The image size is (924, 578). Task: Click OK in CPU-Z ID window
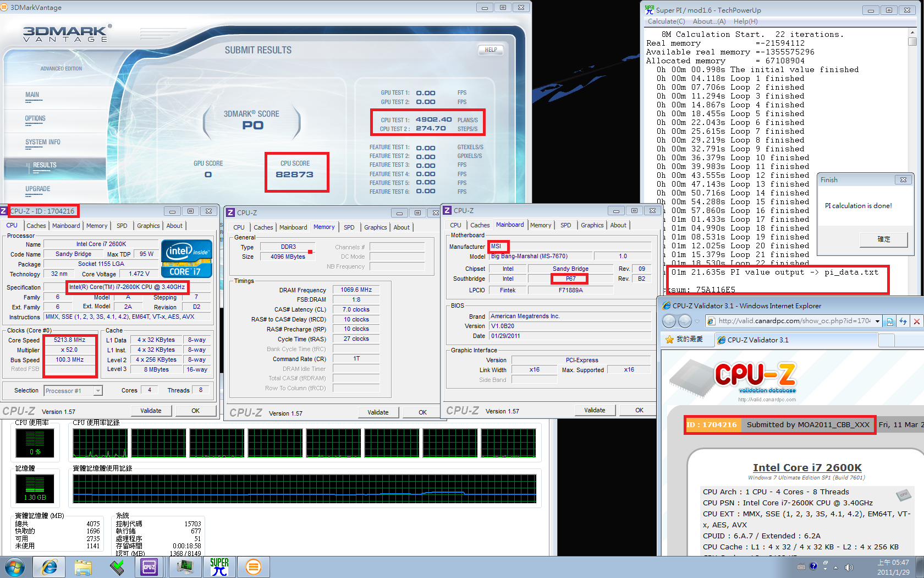pos(196,411)
